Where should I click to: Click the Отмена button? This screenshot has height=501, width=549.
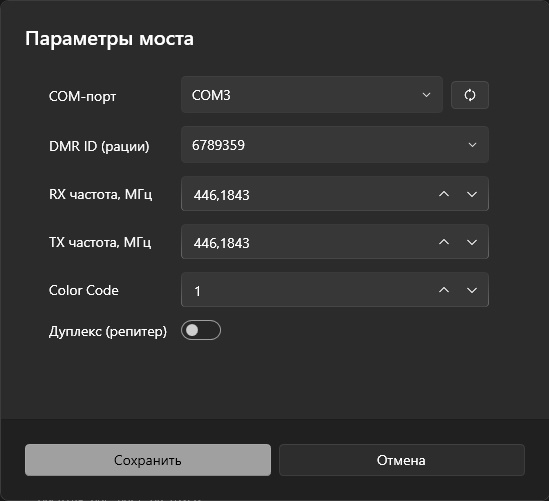click(x=402, y=460)
